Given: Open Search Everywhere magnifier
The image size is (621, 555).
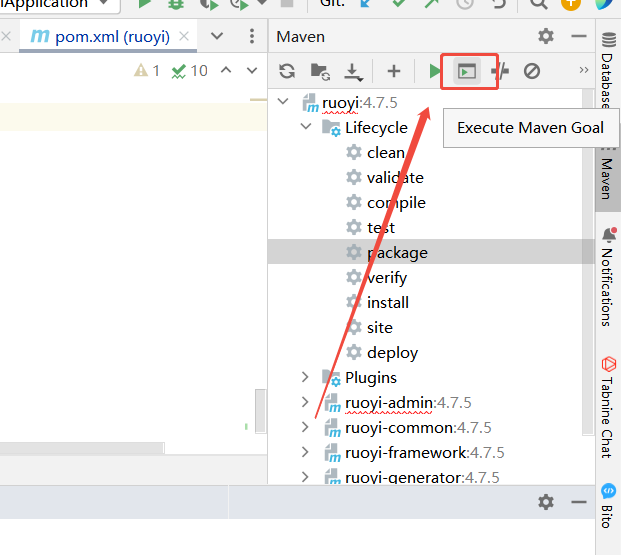Looking at the screenshot, I should point(539,3).
